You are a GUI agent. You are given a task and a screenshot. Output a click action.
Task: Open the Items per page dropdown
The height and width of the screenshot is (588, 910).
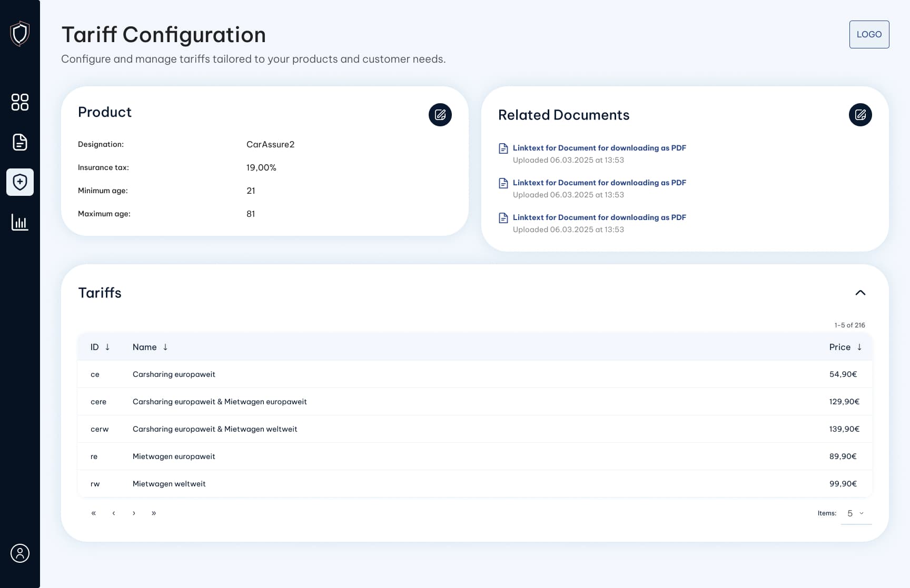click(855, 513)
